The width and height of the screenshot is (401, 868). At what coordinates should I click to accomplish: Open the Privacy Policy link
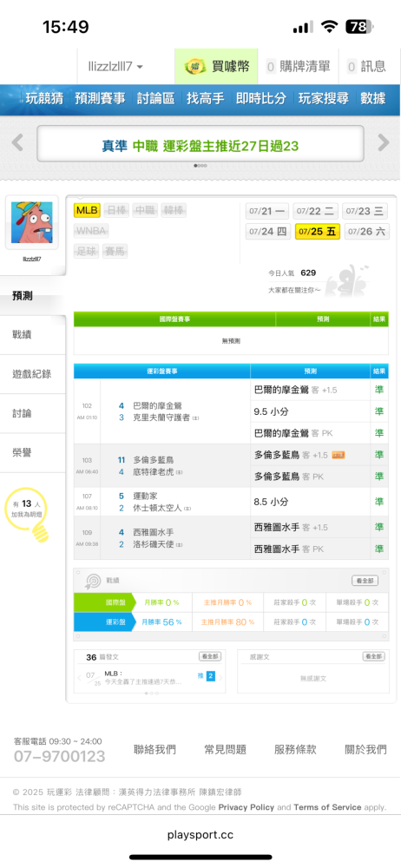click(x=247, y=807)
